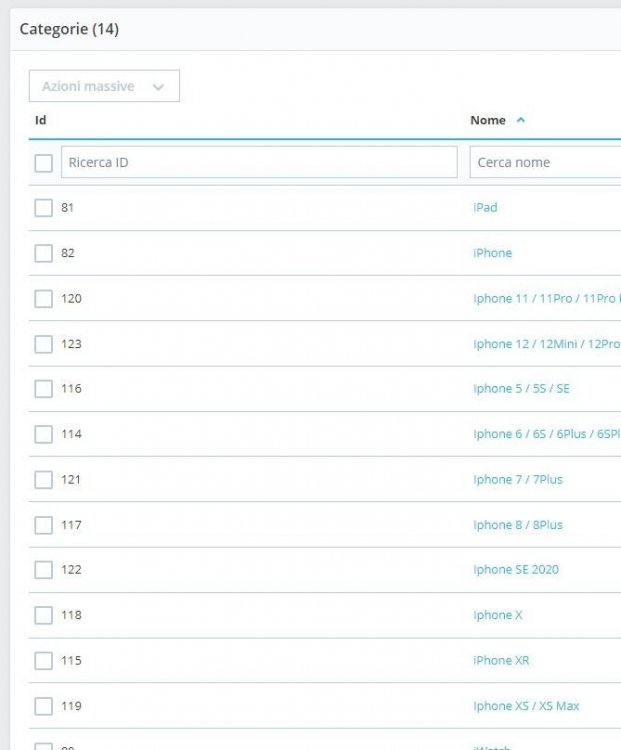Click ID value 120
The image size is (621, 750).
[71, 298]
